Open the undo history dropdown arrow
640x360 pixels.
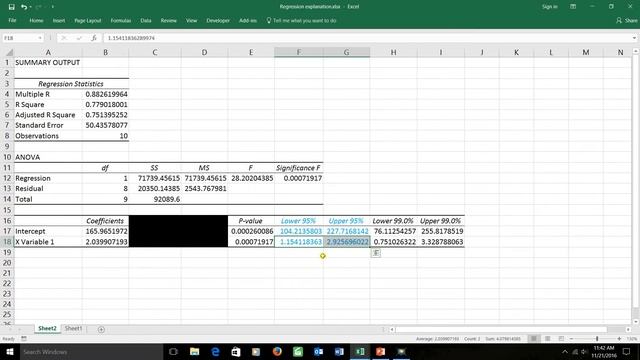pos(31,7)
